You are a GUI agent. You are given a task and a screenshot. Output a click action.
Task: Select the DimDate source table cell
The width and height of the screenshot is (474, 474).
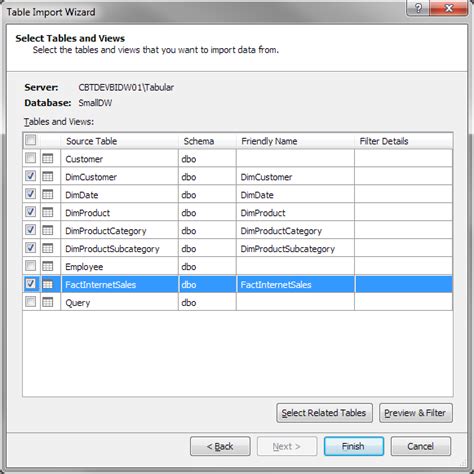(x=120, y=195)
